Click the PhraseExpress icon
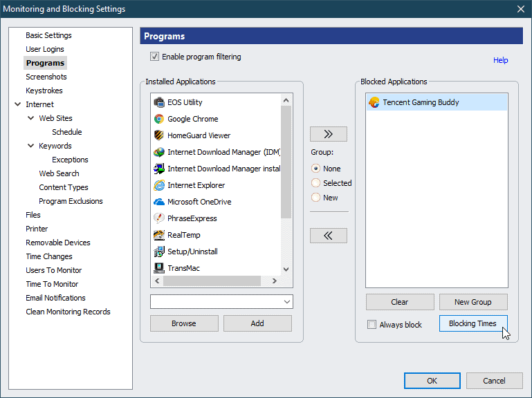The width and height of the screenshot is (532, 398). pos(159,218)
